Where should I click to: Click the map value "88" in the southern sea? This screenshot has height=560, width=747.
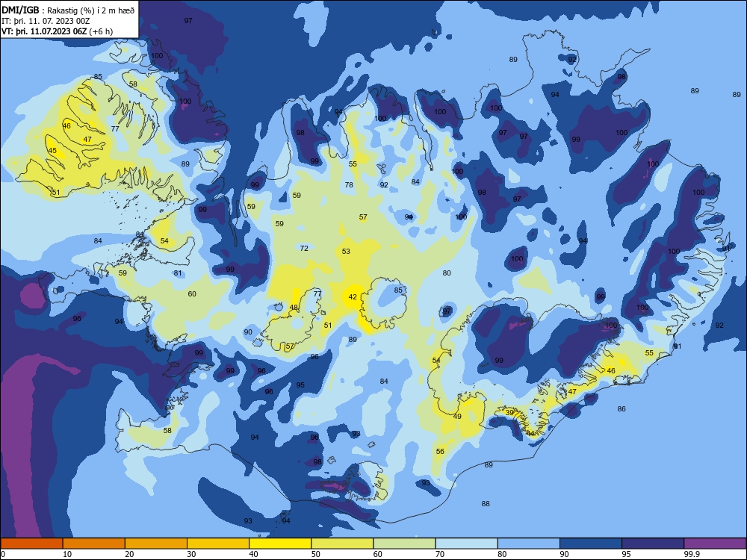coord(486,503)
